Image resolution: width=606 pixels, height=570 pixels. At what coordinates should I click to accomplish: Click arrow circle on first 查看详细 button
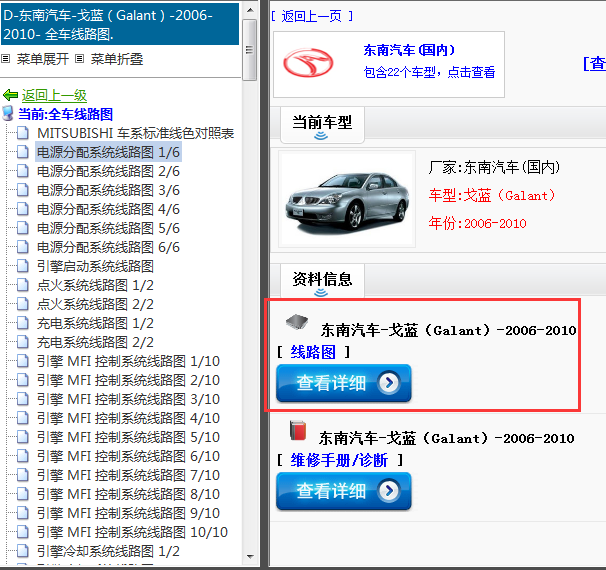click(x=389, y=383)
